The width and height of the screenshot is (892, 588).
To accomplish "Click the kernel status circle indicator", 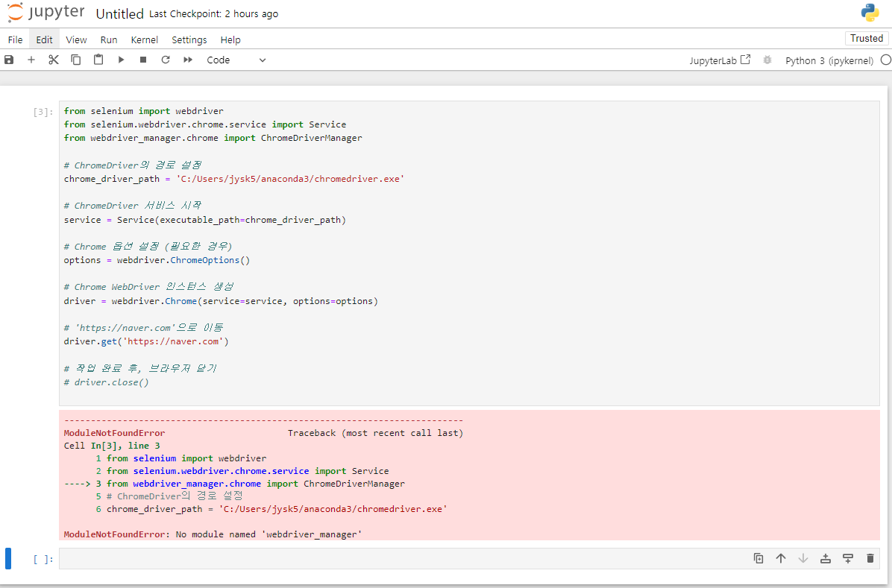I will [886, 60].
